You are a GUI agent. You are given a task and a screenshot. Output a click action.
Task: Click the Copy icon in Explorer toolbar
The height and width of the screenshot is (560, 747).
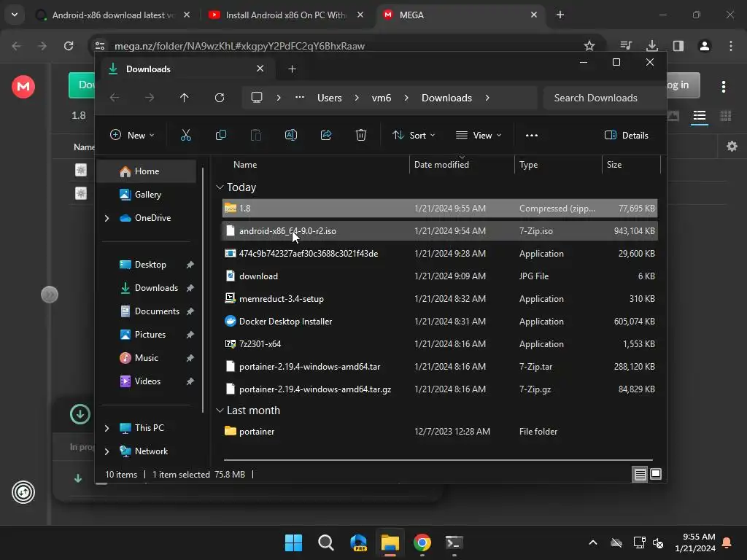[x=220, y=135]
